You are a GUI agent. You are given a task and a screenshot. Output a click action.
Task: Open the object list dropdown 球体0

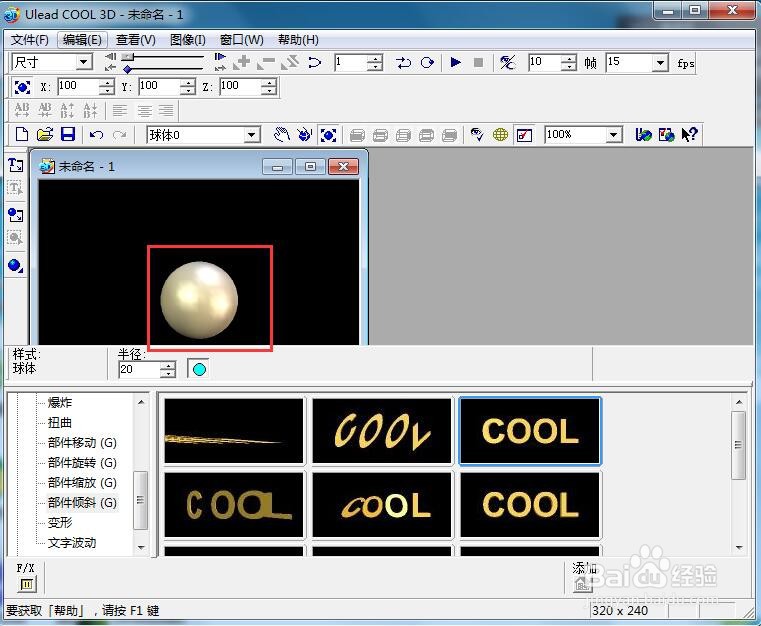(252, 135)
